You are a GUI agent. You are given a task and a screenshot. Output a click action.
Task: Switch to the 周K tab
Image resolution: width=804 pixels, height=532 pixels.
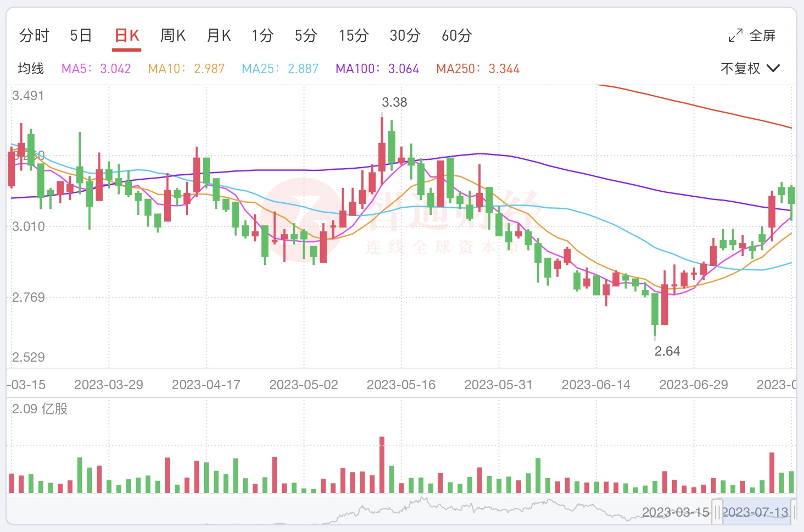pyautogui.click(x=173, y=36)
